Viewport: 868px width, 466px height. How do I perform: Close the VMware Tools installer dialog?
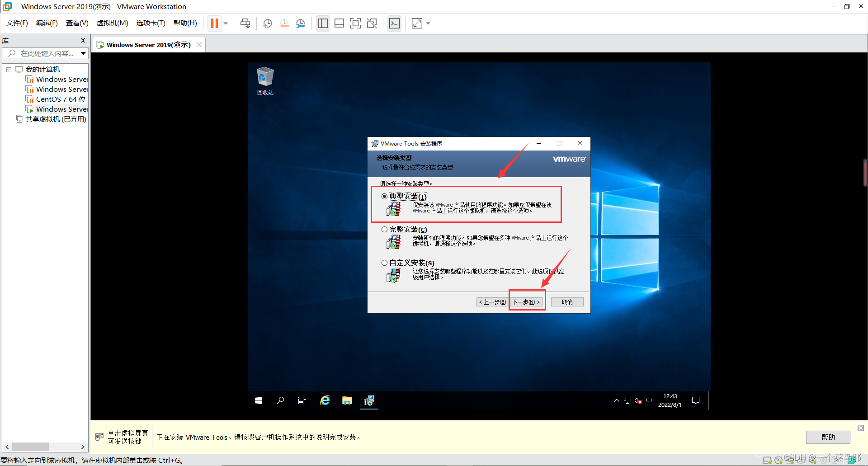point(580,143)
